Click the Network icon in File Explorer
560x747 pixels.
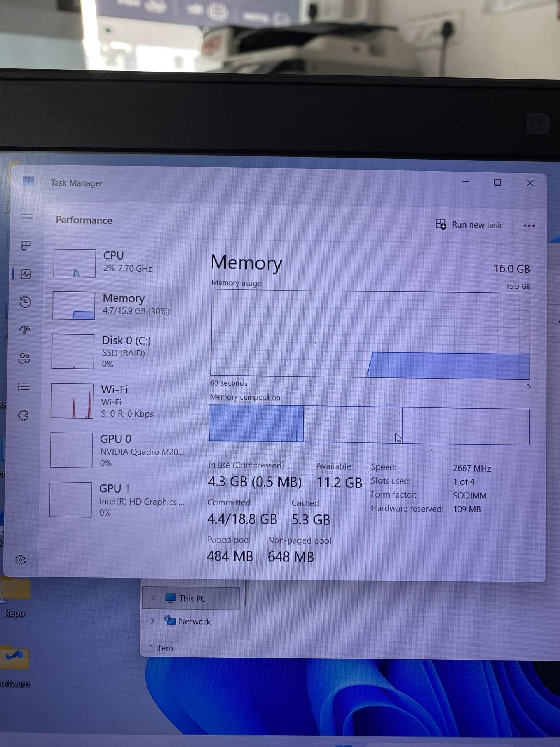click(170, 621)
